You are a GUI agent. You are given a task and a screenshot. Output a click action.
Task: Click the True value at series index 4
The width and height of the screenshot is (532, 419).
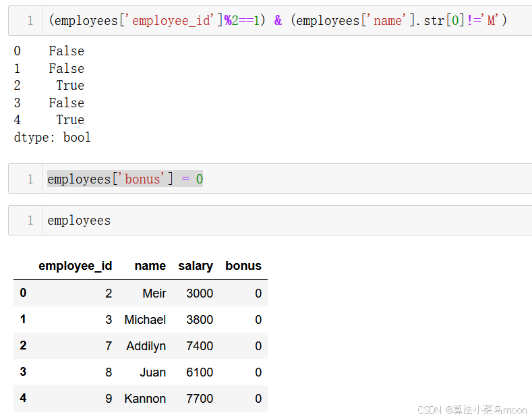(70, 120)
